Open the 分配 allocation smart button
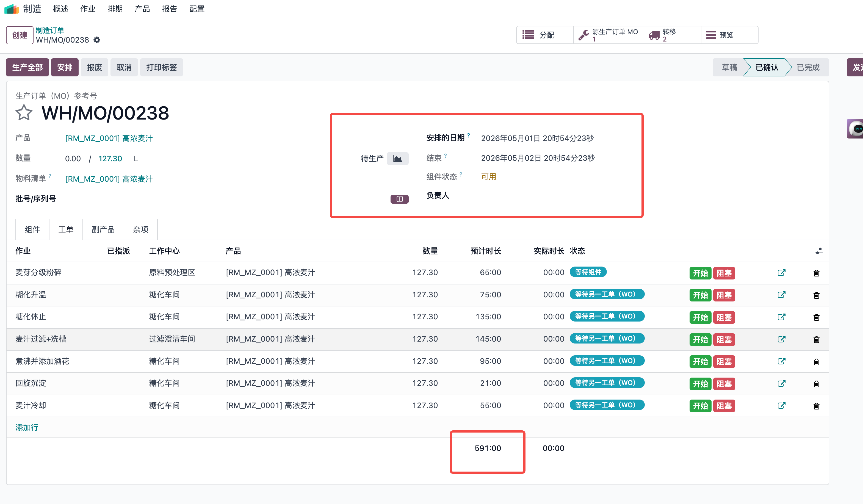Image resolution: width=863 pixels, height=504 pixels. click(x=545, y=35)
